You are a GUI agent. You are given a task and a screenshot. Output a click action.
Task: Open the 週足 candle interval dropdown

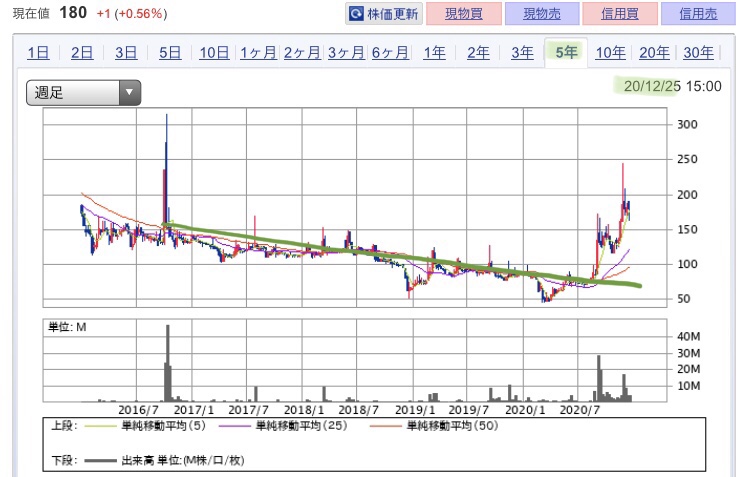point(83,92)
